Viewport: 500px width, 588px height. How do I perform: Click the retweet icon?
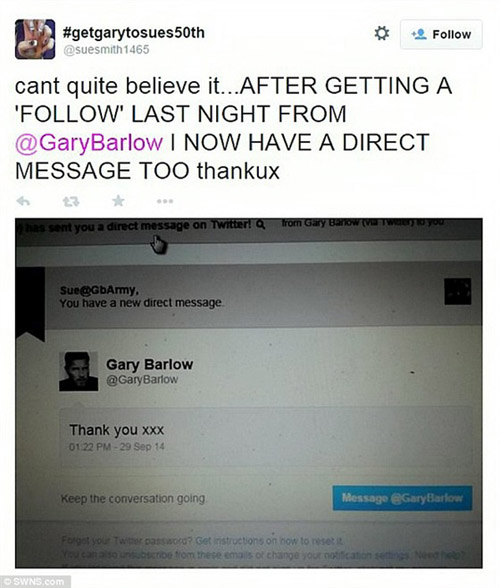point(71,202)
